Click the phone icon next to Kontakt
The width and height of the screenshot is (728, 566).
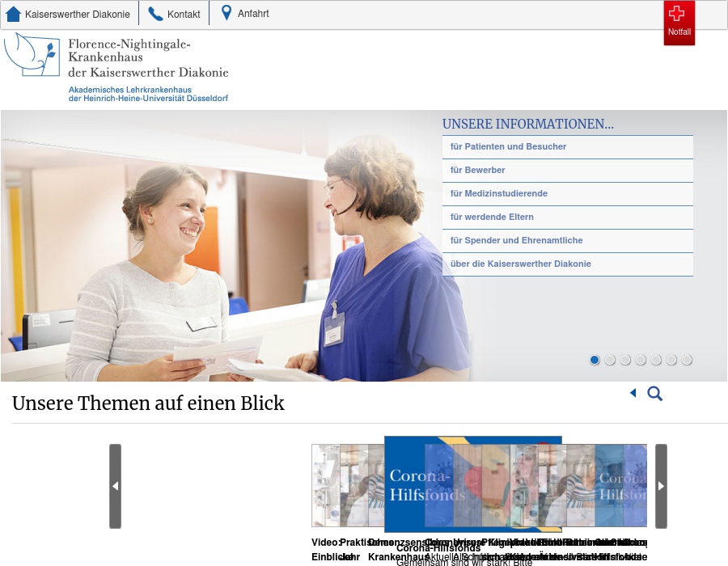pyautogui.click(x=154, y=14)
